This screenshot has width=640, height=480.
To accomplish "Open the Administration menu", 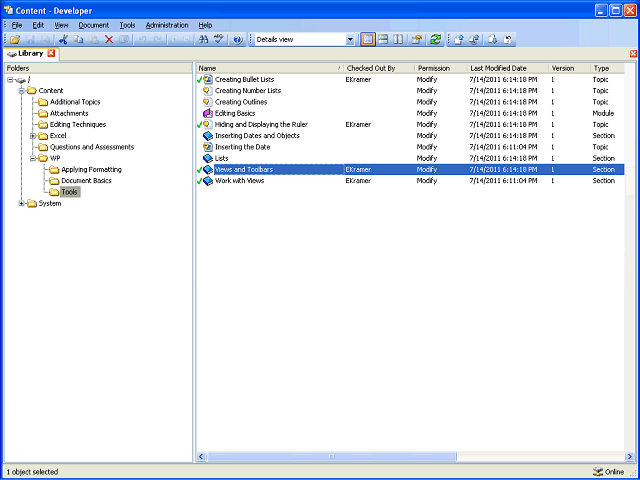I will 167,25.
